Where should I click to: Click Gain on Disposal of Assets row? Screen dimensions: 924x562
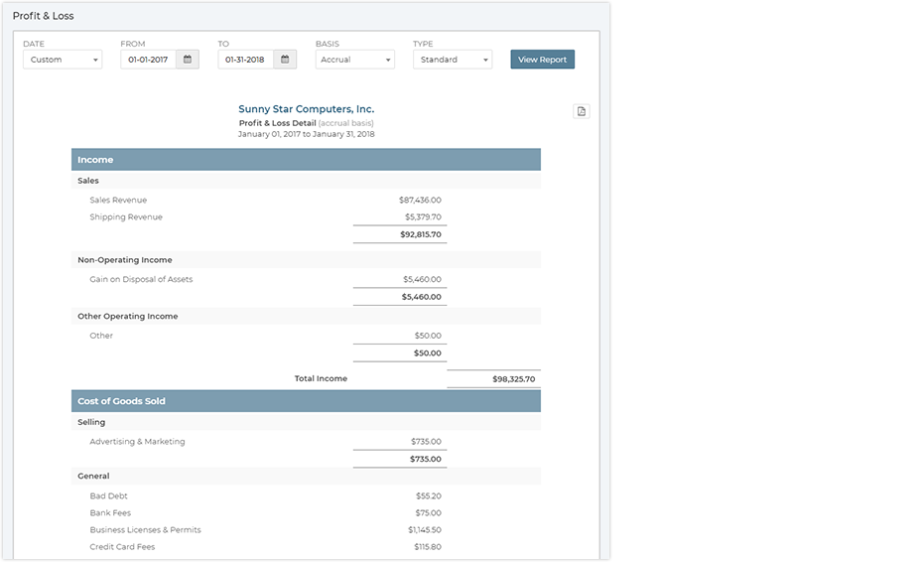[x=141, y=280]
